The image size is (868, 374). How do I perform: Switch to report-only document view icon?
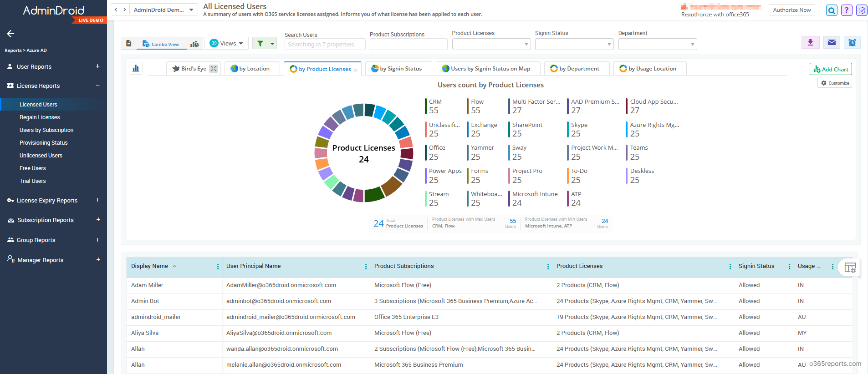click(129, 44)
